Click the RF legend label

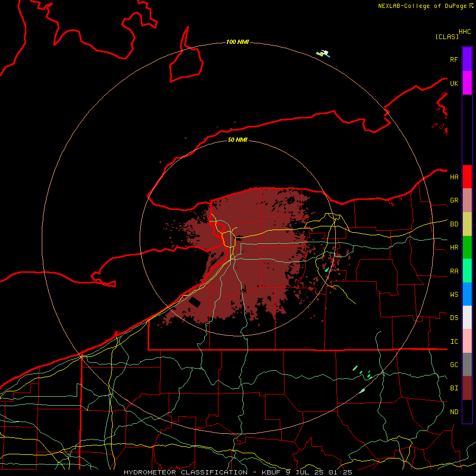(x=454, y=59)
